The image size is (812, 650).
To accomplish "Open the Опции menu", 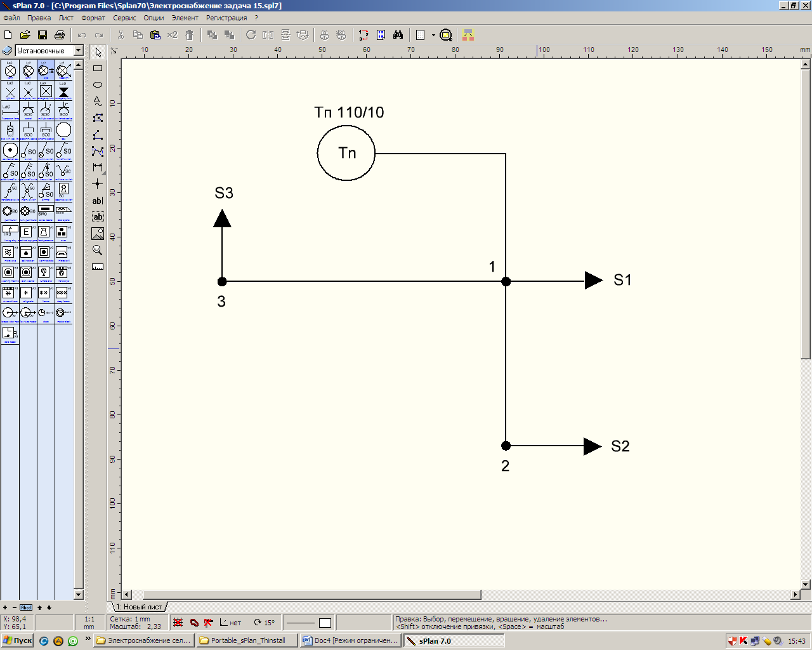I will point(154,18).
